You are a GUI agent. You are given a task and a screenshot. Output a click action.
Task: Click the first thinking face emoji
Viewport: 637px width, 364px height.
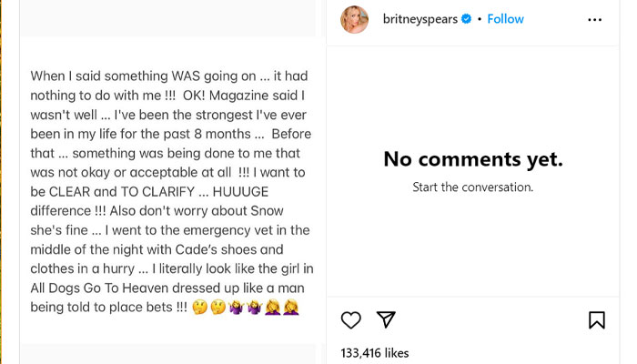pos(199,308)
